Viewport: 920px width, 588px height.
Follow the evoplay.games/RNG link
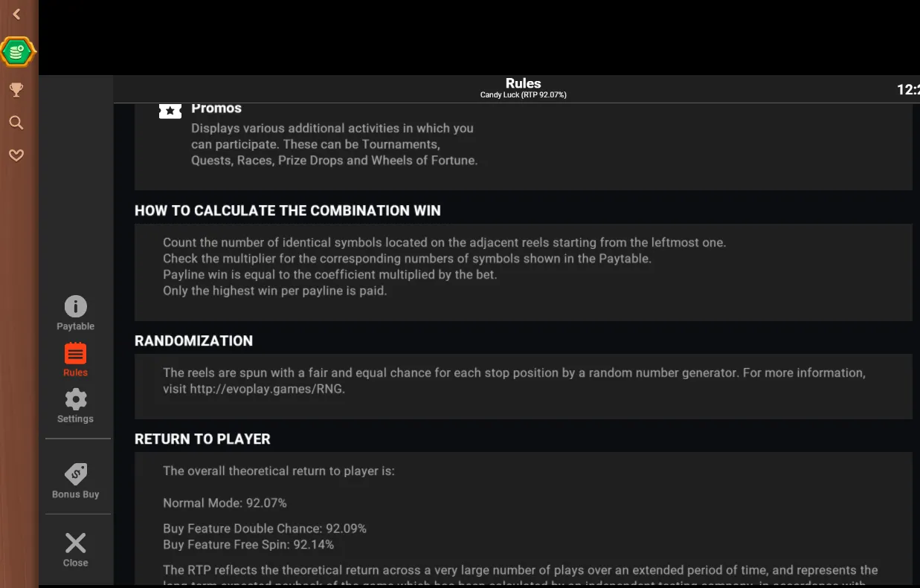point(267,388)
